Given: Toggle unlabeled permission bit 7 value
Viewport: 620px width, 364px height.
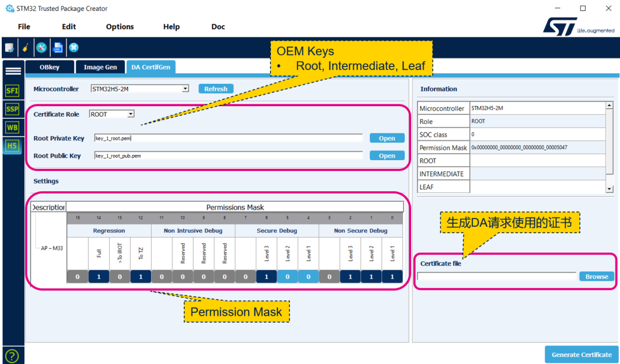Looking at the screenshot, I should coord(246,277).
